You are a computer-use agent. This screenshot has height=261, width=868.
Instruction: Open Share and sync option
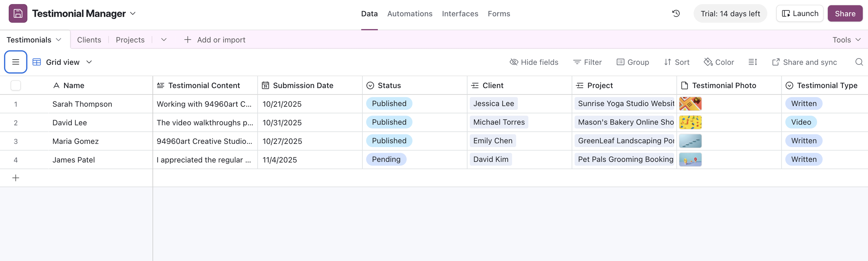[x=804, y=62]
